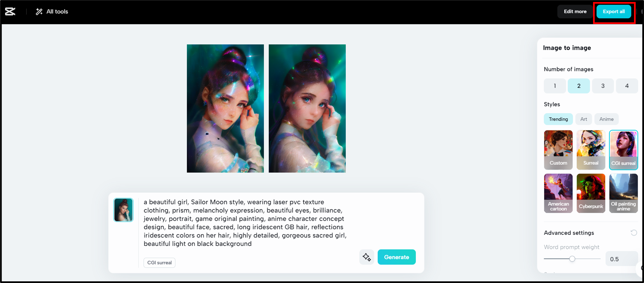
Task: Reset the Advanced settings
Action: [634, 233]
